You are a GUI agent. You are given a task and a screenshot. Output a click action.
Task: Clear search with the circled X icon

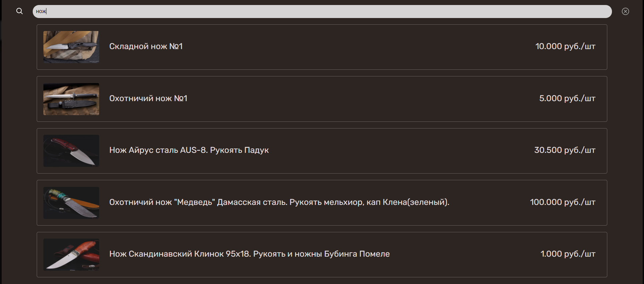(625, 11)
